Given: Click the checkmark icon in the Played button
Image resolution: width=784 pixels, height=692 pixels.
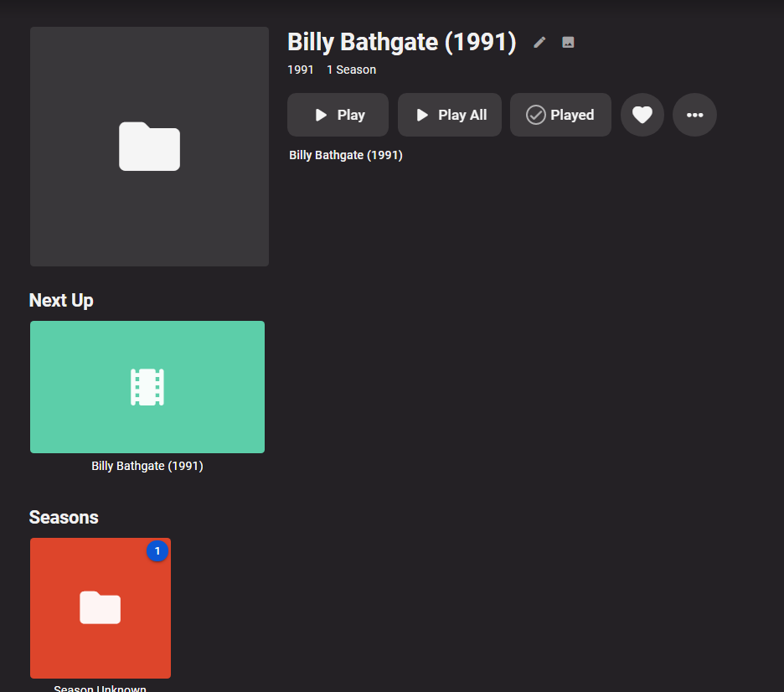Looking at the screenshot, I should (535, 115).
